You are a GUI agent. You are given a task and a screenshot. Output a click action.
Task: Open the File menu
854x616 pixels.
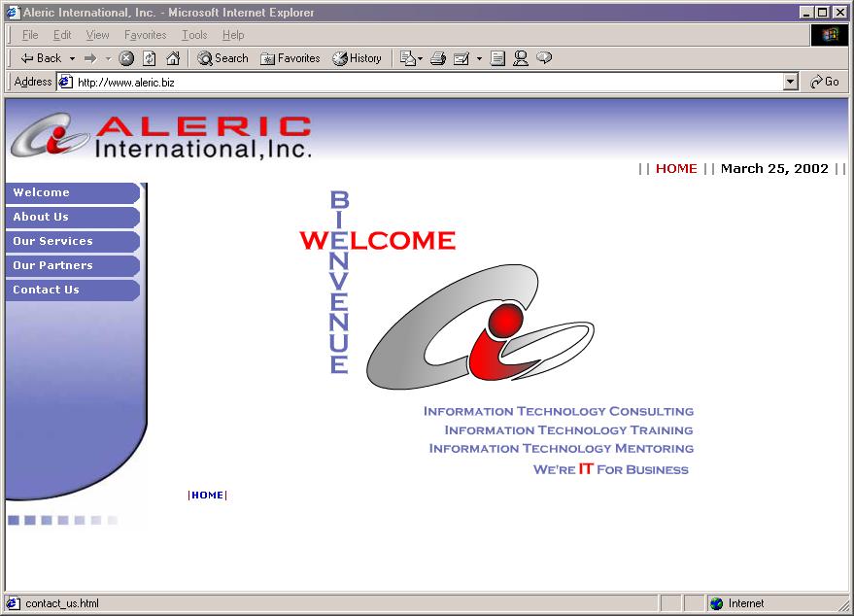click(x=30, y=35)
